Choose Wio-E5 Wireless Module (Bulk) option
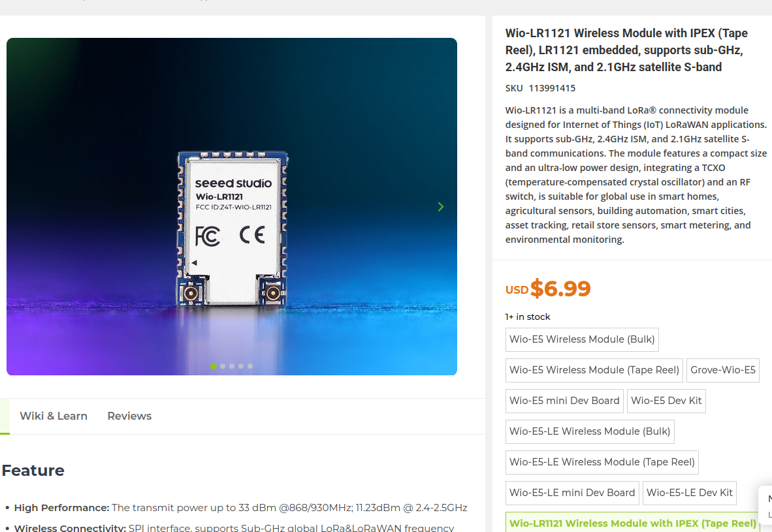772x532 pixels. pos(582,339)
